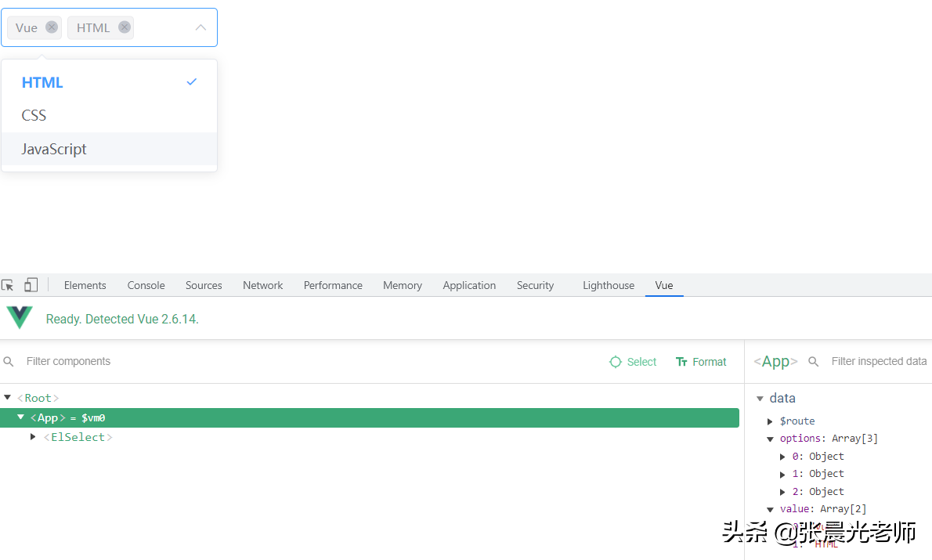Click the Vue logo icon
Screen dimensions: 932x560
point(20,318)
